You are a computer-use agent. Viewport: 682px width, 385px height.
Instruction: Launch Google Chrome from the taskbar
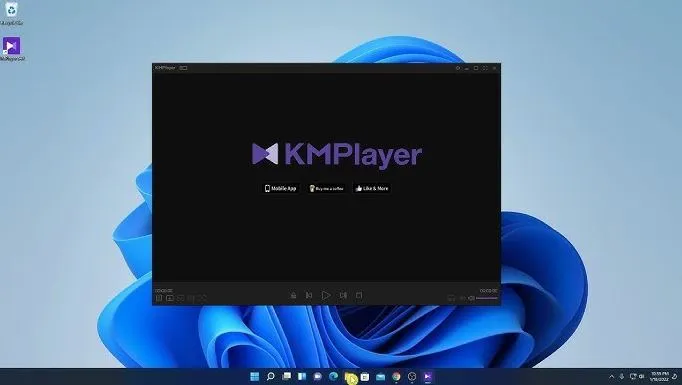(396, 376)
